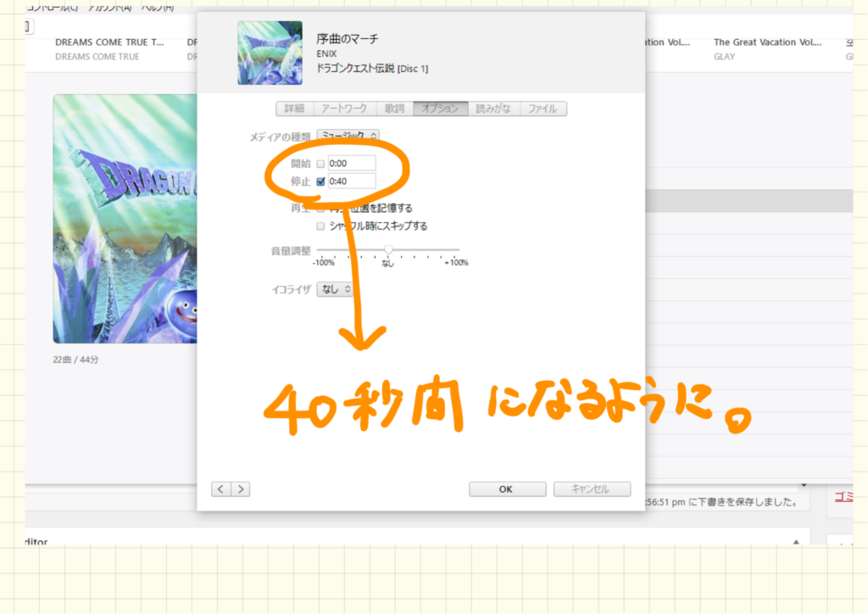
Task: Click the 開始 time field showing 0:00
Action: click(352, 164)
